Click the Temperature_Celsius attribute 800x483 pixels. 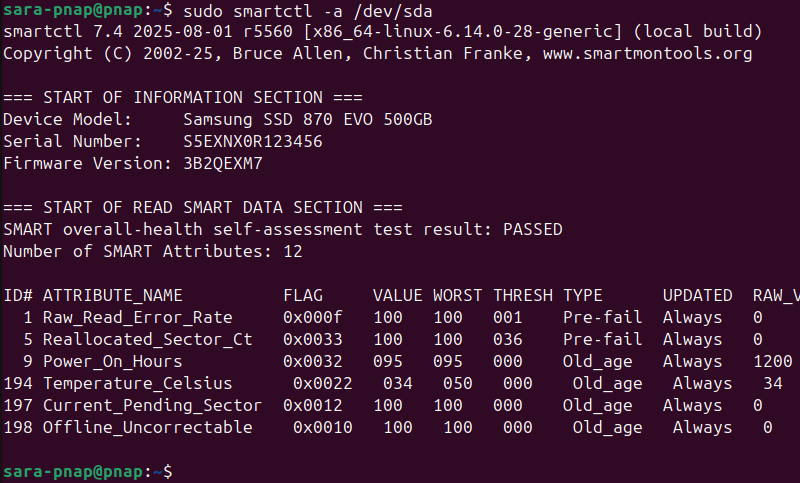click(x=137, y=383)
